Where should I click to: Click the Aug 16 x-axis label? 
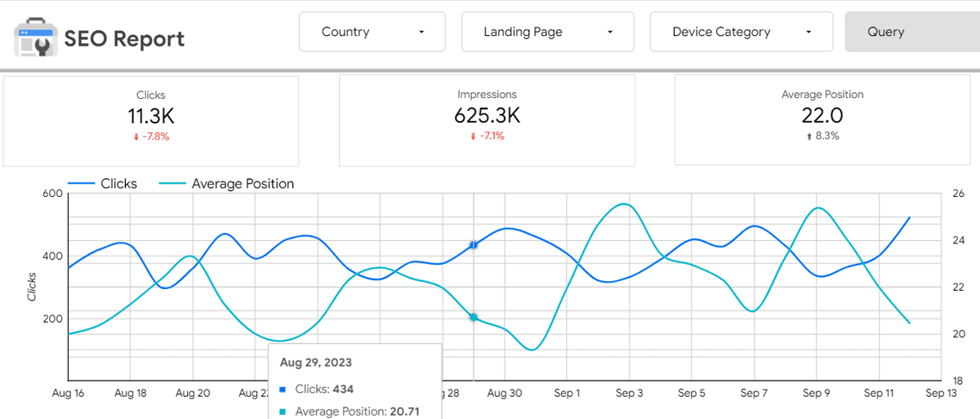point(68,393)
